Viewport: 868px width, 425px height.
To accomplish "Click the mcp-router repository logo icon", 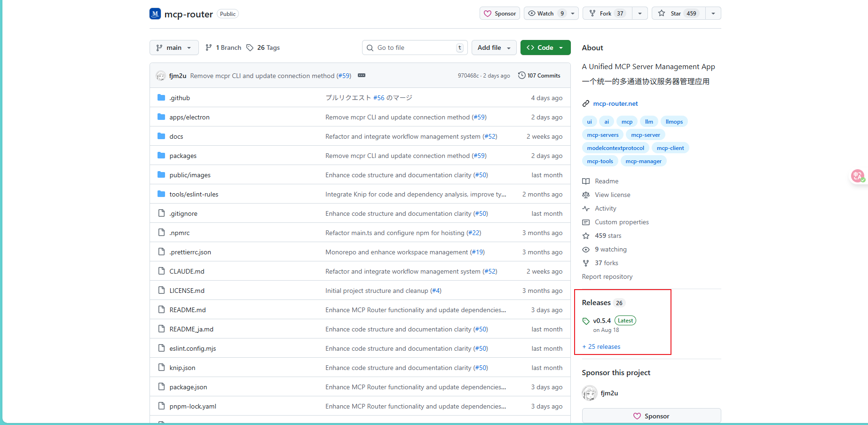I will (x=155, y=14).
